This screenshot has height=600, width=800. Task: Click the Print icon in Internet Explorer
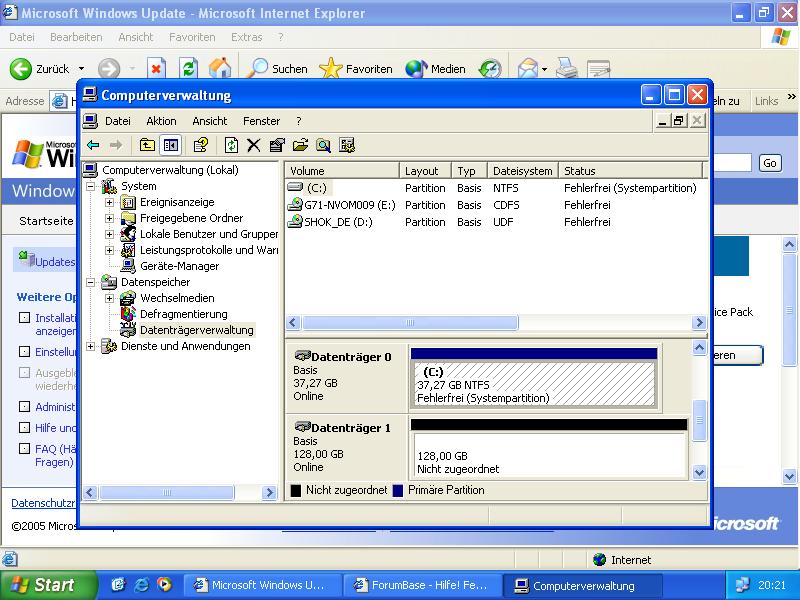pyautogui.click(x=566, y=68)
